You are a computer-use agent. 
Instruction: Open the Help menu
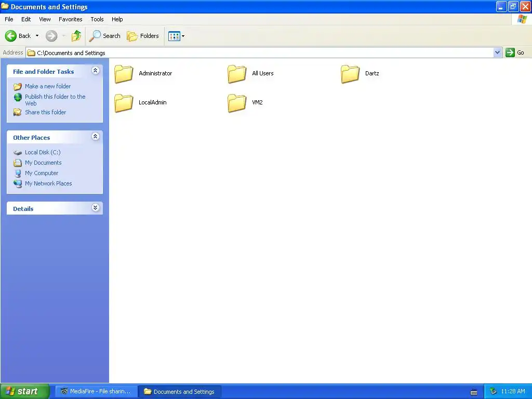117,19
